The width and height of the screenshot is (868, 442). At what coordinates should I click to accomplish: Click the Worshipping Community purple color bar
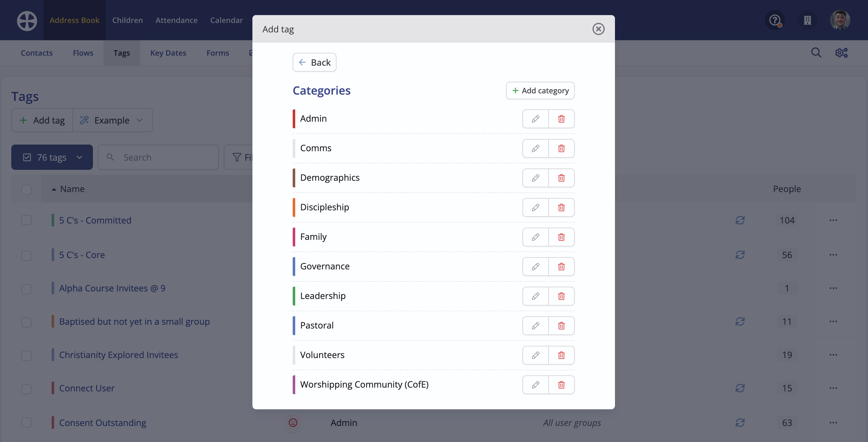(294, 384)
